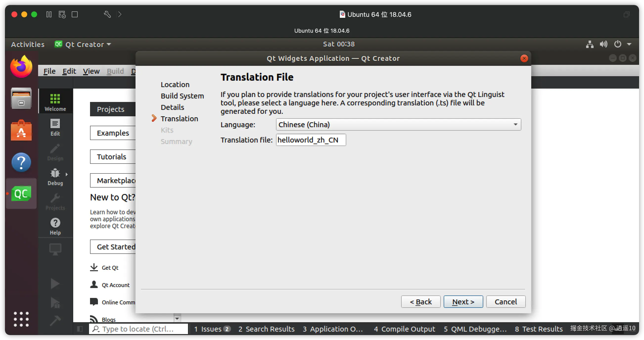
Task: Click the Translation file text field
Action: pos(311,140)
